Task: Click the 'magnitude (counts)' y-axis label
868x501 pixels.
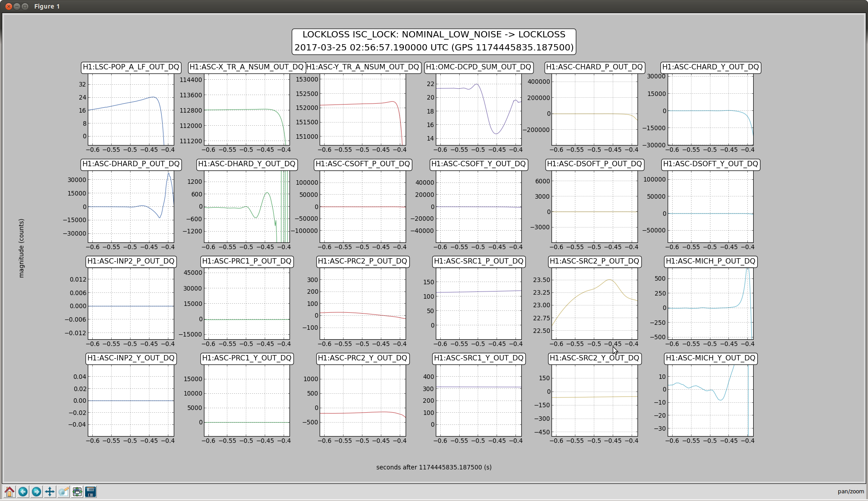Action: (x=21, y=248)
